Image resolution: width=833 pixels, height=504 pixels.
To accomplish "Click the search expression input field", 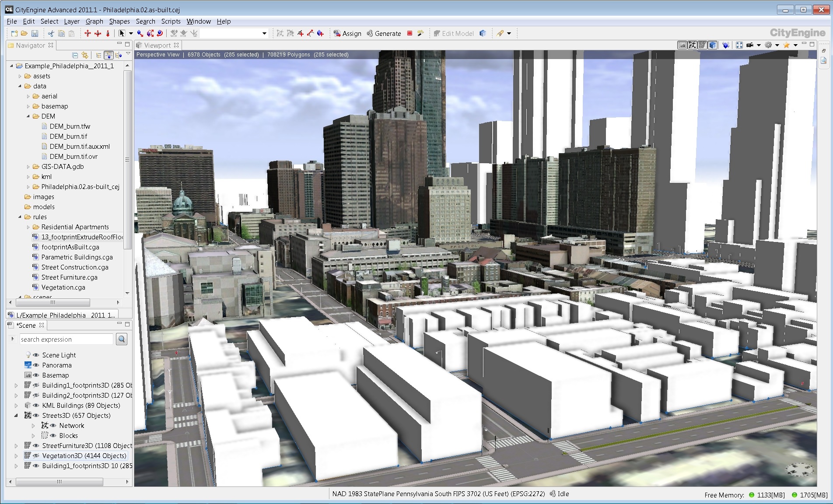I will (x=66, y=339).
